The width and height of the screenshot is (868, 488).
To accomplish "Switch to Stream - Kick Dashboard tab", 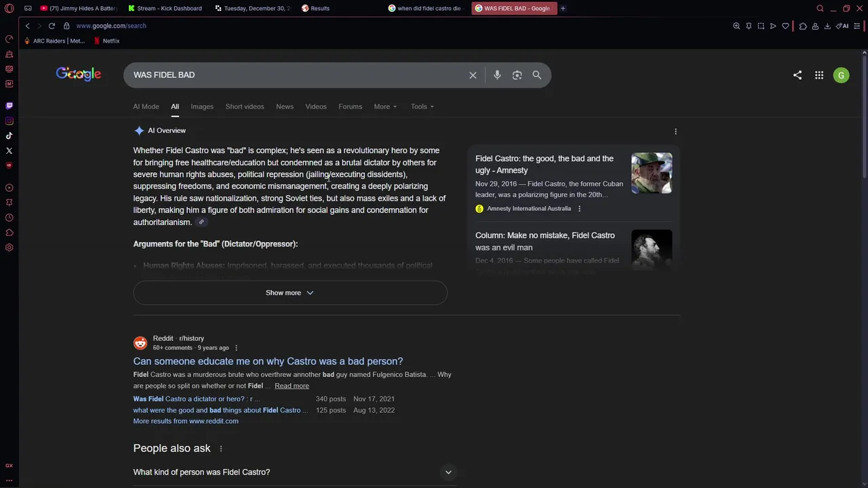I will [165, 8].
